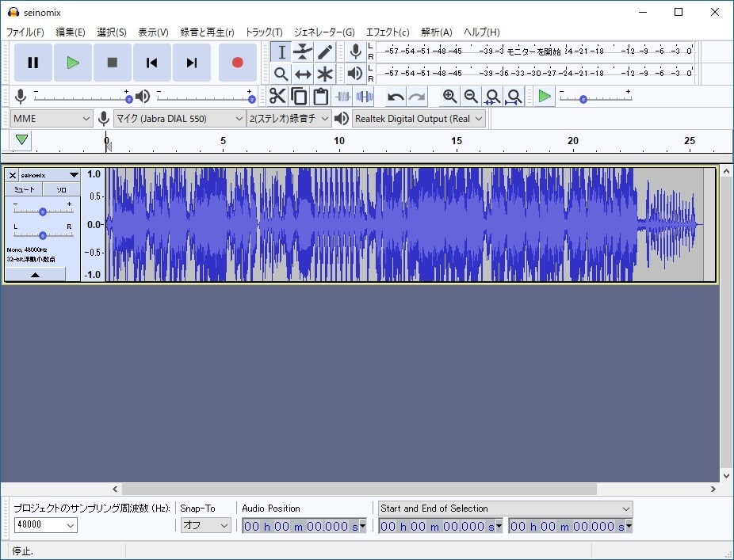Undo the last action
The height and width of the screenshot is (560, 734).
click(x=396, y=97)
